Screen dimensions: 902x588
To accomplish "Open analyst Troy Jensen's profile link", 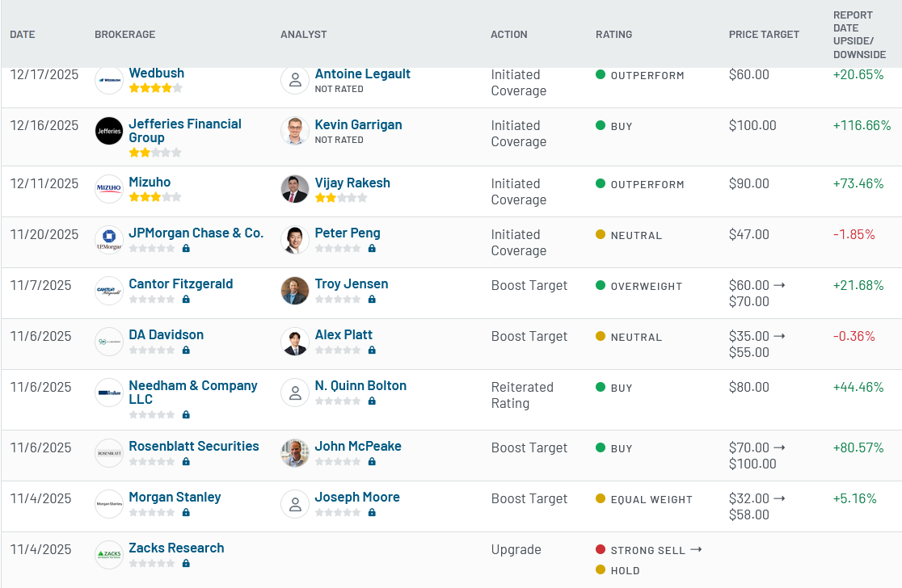I will coord(352,284).
